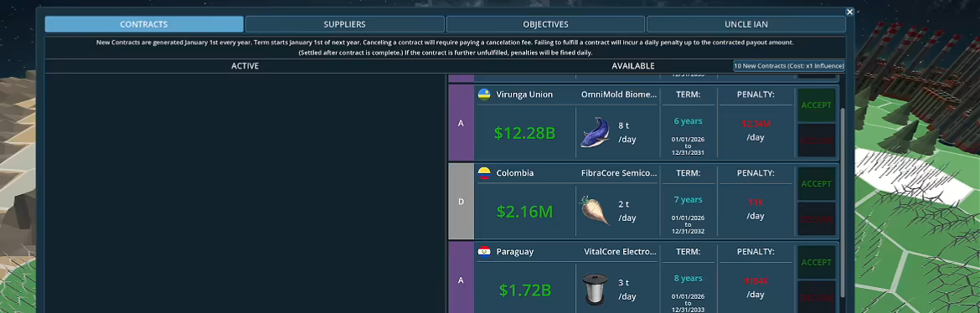Click the purple A grade badge of Virunga Union
The height and width of the screenshot is (313, 980).
coord(462,123)
